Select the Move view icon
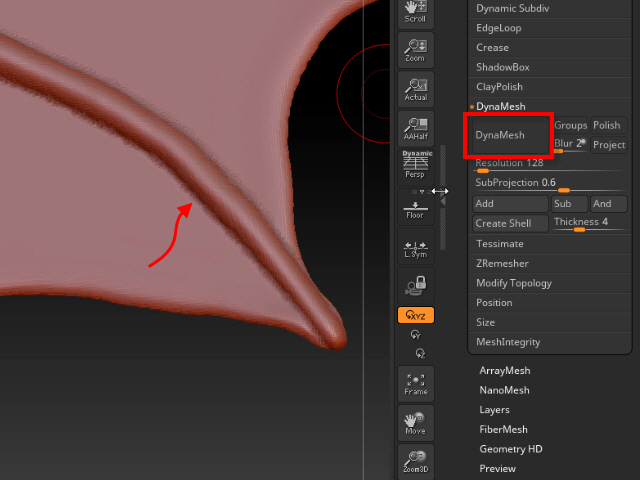The height and width of the screenshot is (480, 640). pyautogui.click(x=415, y=421)
